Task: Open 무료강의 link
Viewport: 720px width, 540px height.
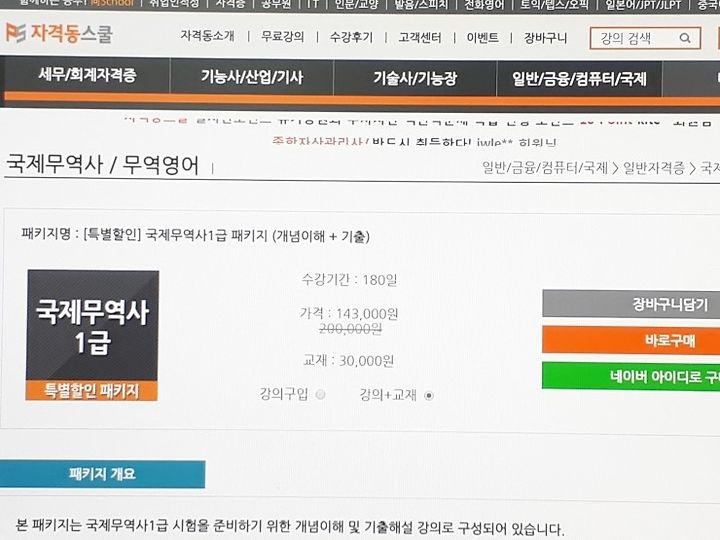Action: [x=282, y=36]
